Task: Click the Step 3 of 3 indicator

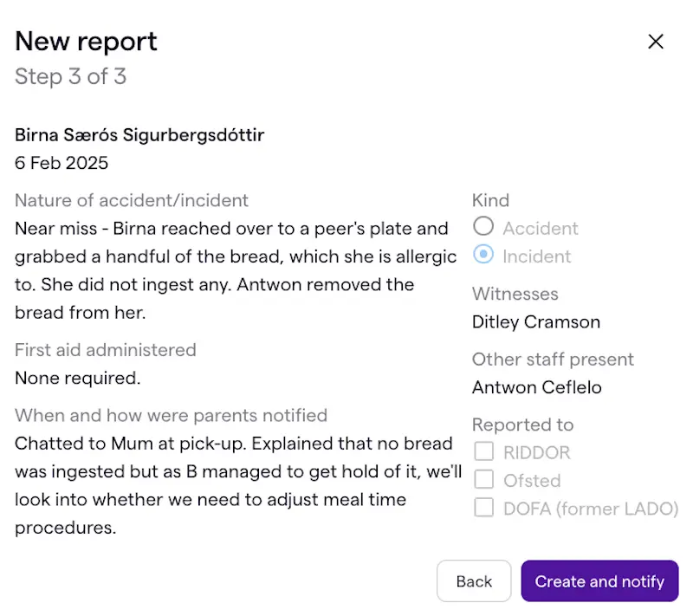Action: tap(71, 76)
